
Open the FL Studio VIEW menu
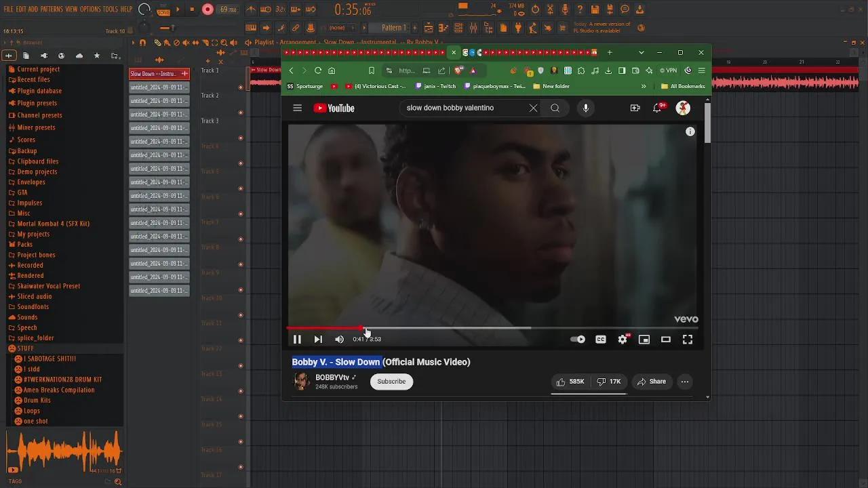(71, 9)
